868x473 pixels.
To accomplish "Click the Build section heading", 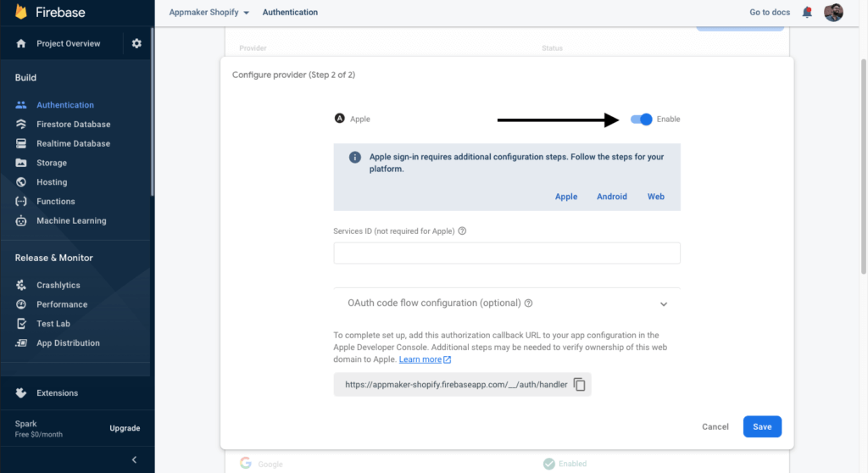I will (x=25, y=77).
